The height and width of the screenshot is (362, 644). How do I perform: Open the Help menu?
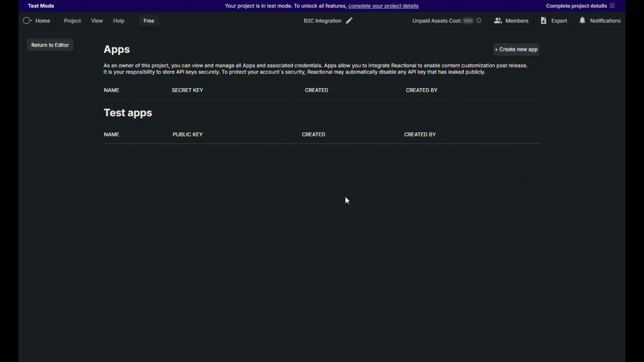(x=119, y=21)
